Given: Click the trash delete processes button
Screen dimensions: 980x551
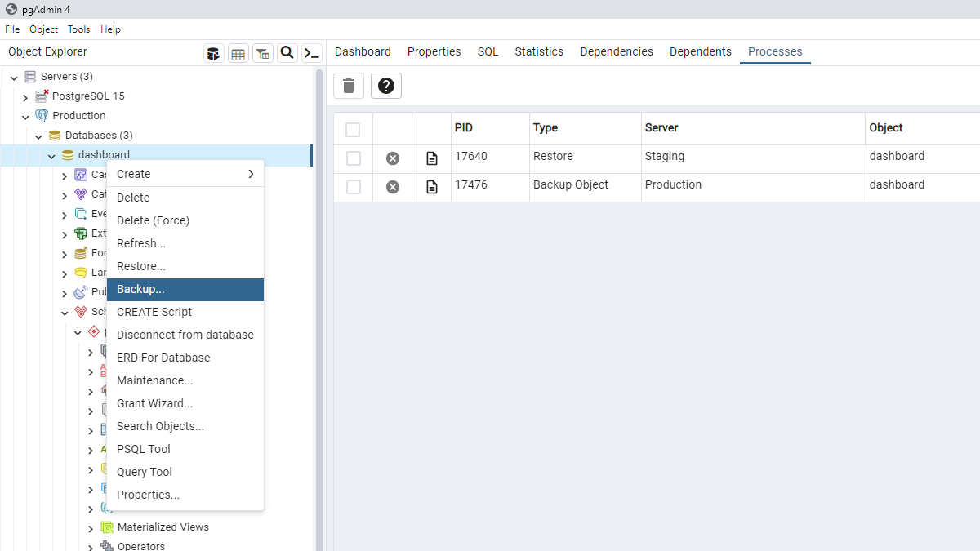Looking at the screenshot, I should [349, 86].
